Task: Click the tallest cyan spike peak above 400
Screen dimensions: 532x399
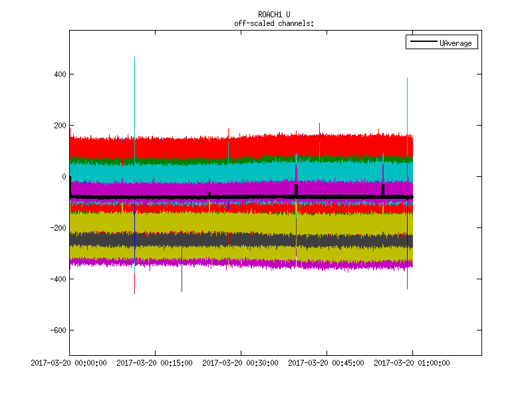Action: pos(134,60)
